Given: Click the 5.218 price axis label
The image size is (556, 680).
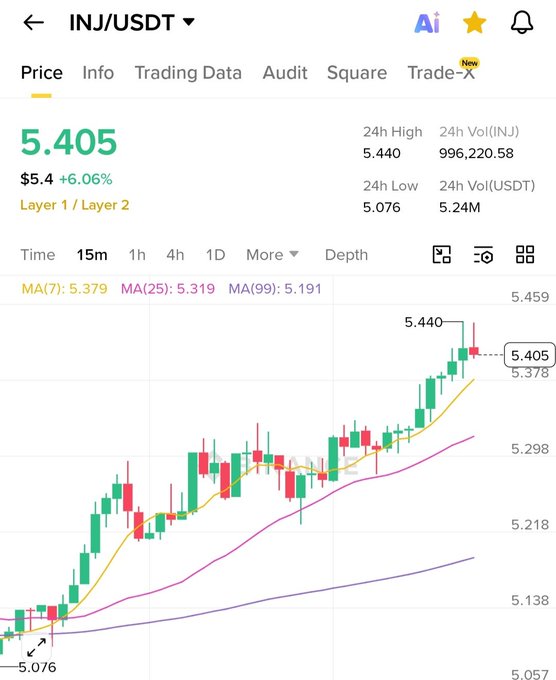Looking at the screenshot, I should click(530, 525).
